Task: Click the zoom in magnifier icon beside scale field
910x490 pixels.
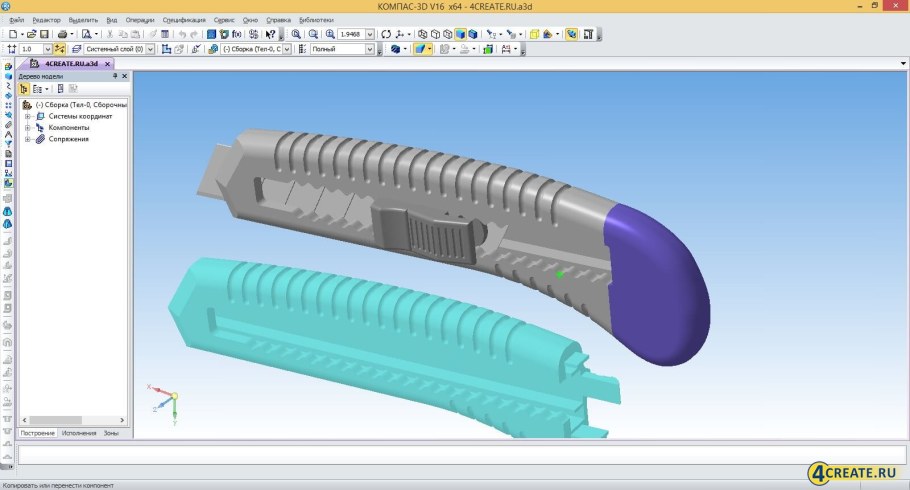Action: (x=330, y=34)
